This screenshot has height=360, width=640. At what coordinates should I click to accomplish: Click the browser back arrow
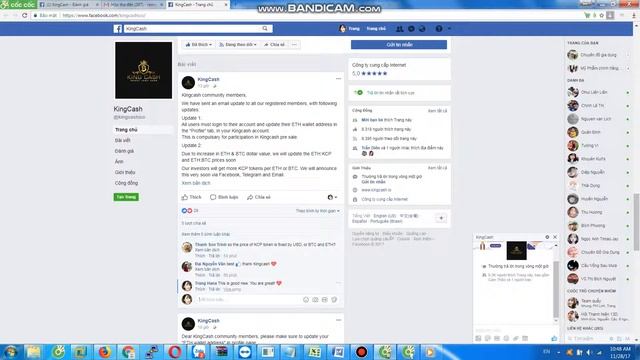[x=6, y=15]
